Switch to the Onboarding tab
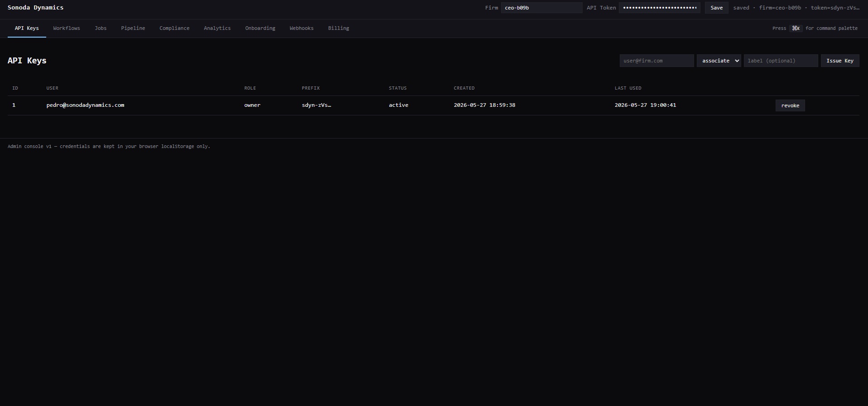 click(x=260, y=28)
